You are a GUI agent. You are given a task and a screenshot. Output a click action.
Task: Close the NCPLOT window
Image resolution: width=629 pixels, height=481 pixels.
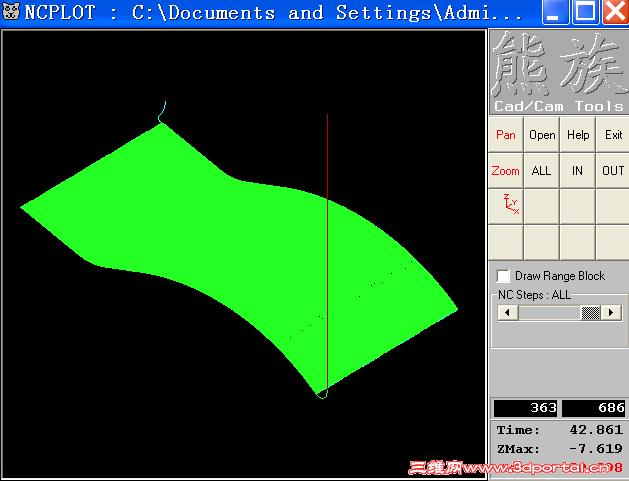click(615, 12)
